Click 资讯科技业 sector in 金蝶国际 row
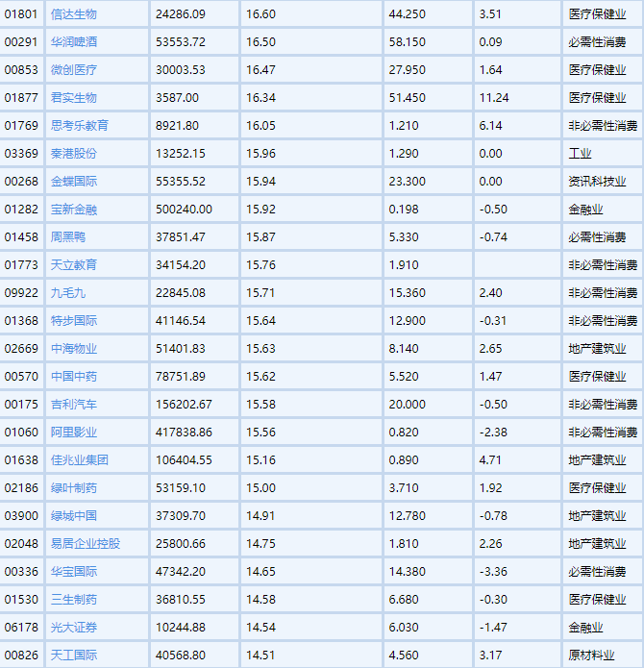 597,182
